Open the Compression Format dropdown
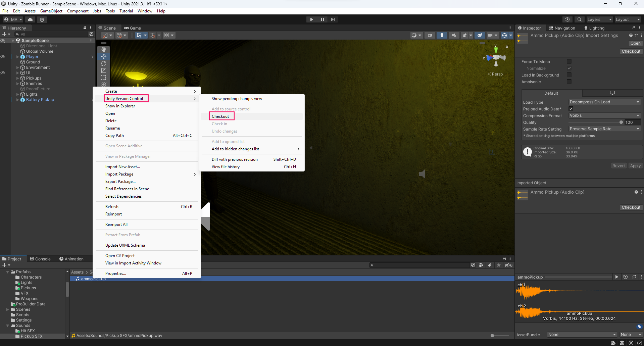 point(604,115)
